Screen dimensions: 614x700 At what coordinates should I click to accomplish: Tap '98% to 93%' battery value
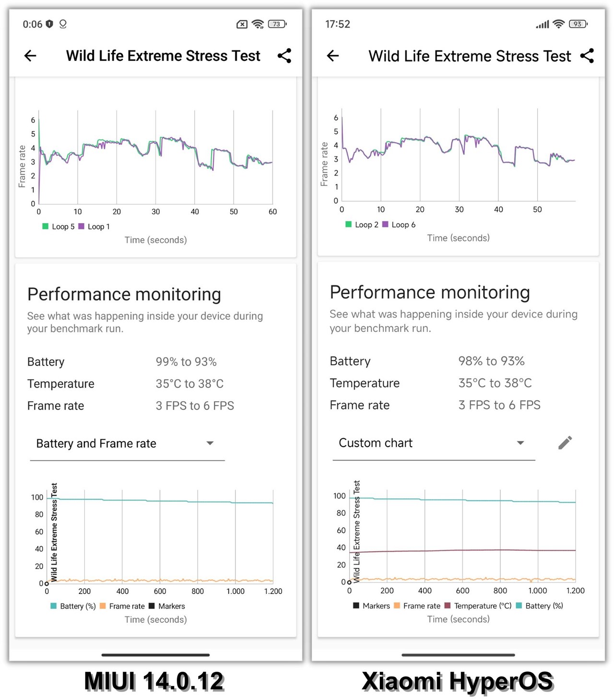click(491, 361)
